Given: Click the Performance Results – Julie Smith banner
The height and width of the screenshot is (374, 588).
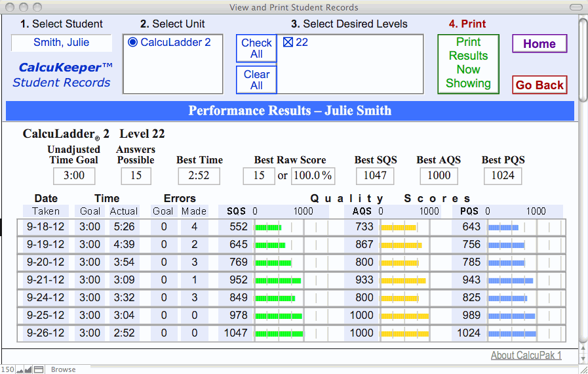Looking at the screenshot, I should tap(290, 111).
